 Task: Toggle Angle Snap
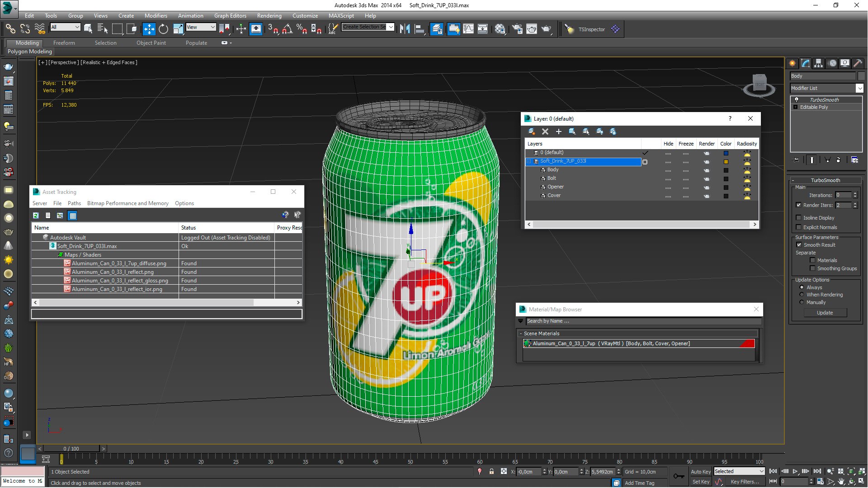coord(287,29)
